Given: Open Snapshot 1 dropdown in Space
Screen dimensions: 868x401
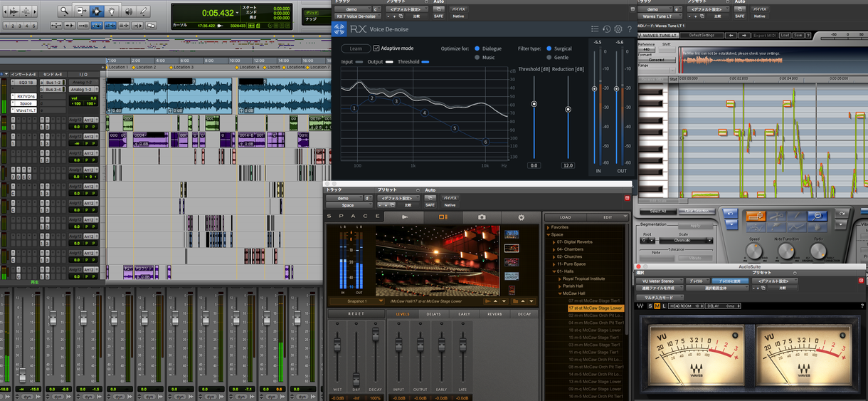Looking at the screenshot, I should click(x=356, y=301).
